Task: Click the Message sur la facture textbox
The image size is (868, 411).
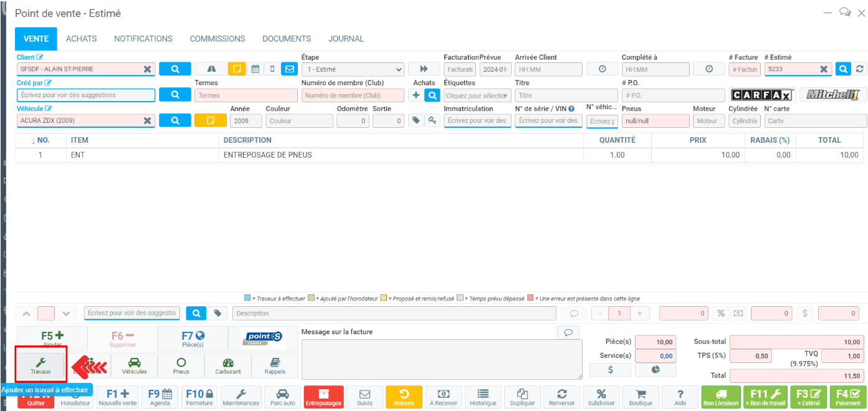Action: click(x=441, y=359)
